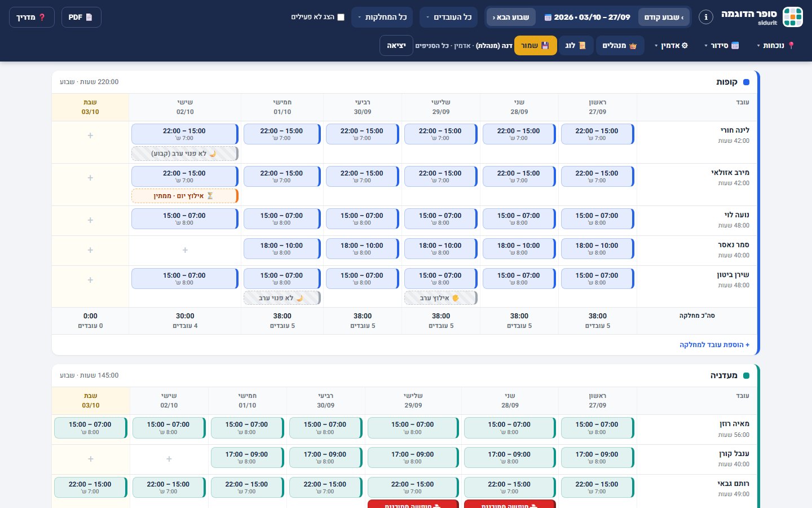Click the "קופות" department title
The height and width of the screenshot is (508, 812).
[x=727, y=82]
